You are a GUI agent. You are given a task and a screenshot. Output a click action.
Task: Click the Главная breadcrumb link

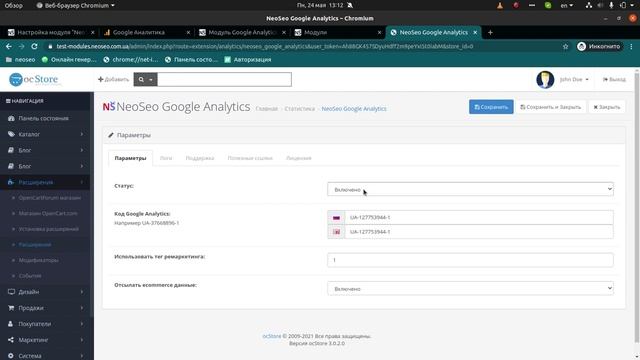pos(267,109)
